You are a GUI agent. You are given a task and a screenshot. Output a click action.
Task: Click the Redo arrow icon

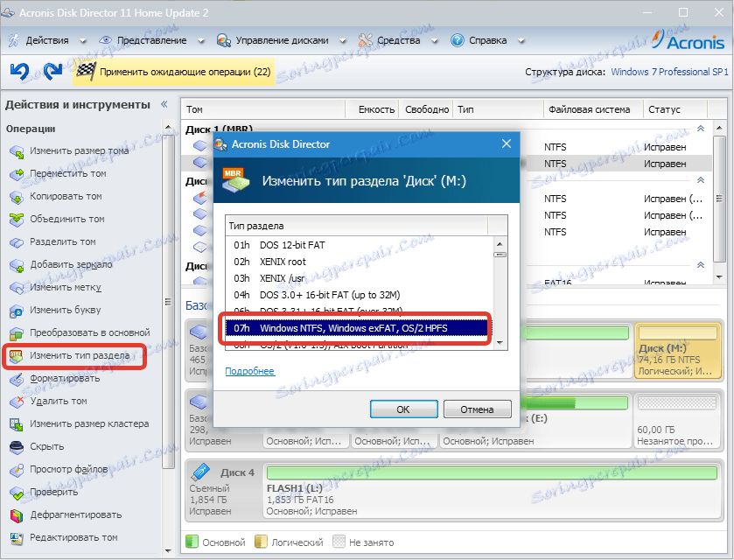(x=52, y=71)
